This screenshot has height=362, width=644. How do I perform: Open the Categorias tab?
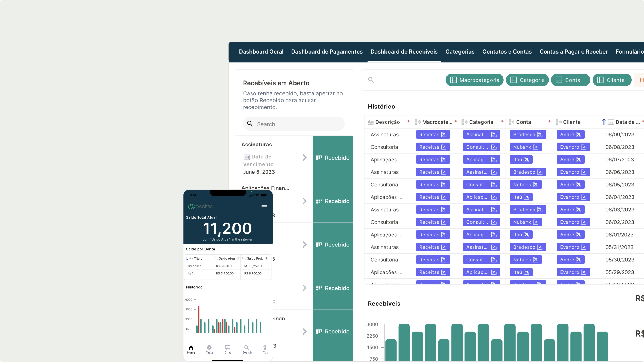(460, 52)
